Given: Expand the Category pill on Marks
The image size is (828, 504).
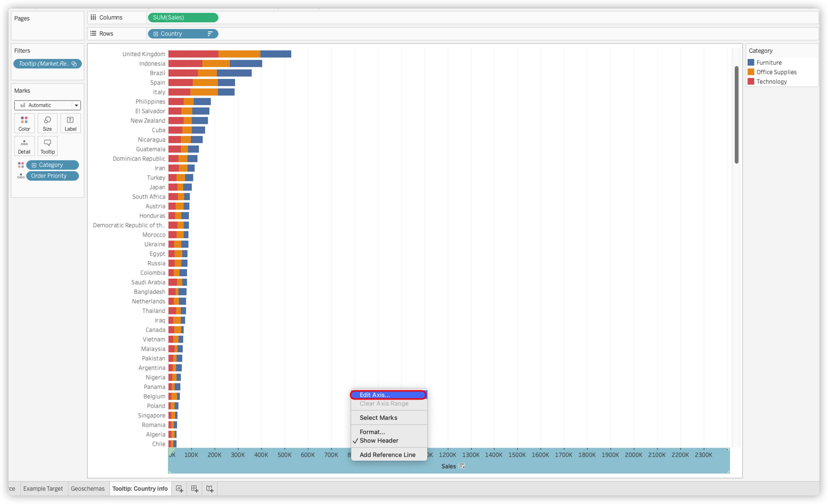Looking at the screenshot, I should 34,165.
